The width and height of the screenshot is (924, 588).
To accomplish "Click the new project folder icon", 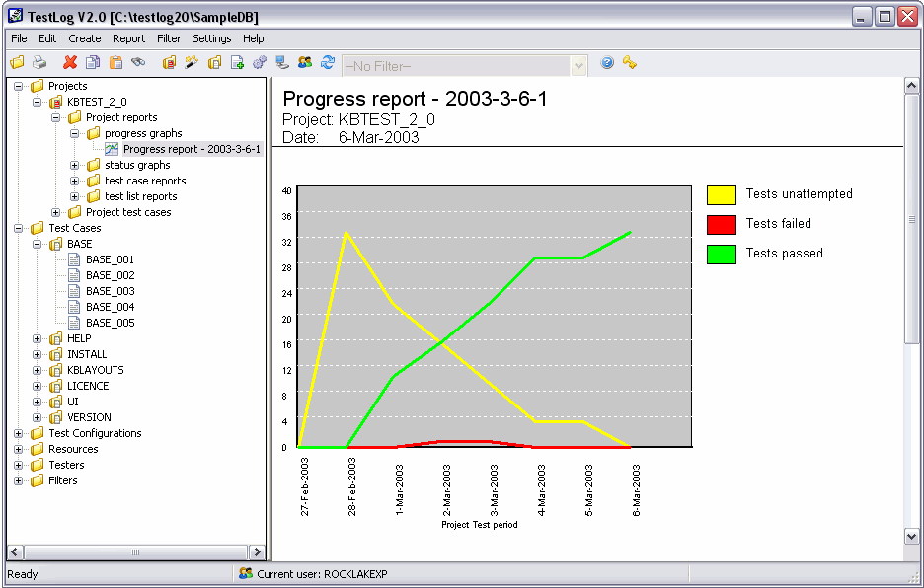I will point(169,62).
